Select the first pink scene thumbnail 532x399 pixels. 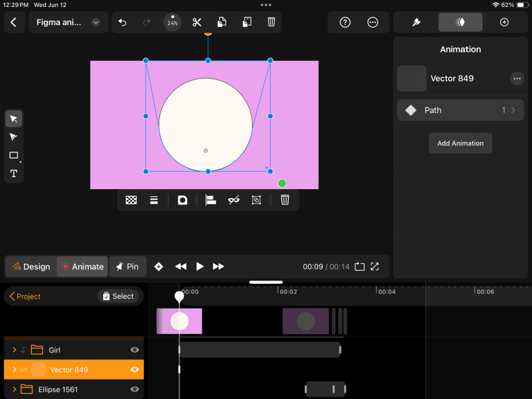(x=179, y=321)
